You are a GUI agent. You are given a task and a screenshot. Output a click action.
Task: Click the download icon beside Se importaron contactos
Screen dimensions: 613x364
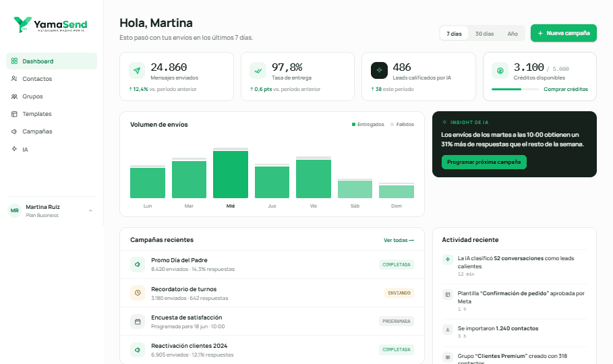tap(448, 330)
